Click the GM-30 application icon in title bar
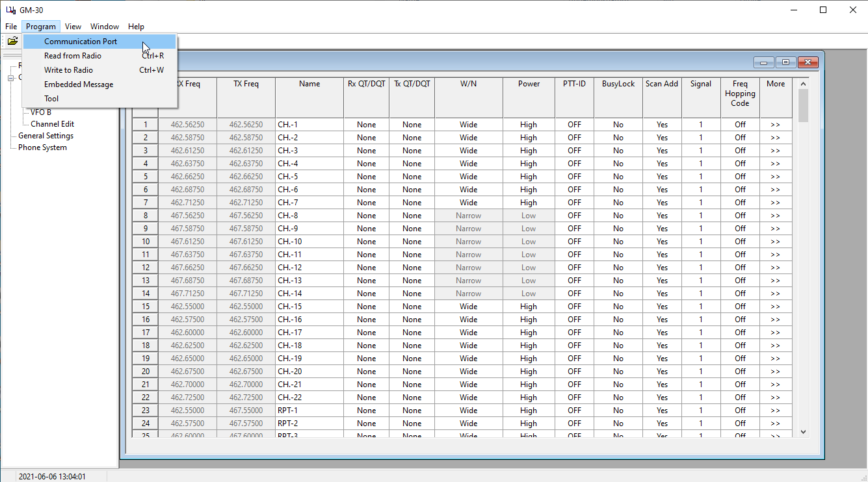Screen dimensions: 868x482 9,10
